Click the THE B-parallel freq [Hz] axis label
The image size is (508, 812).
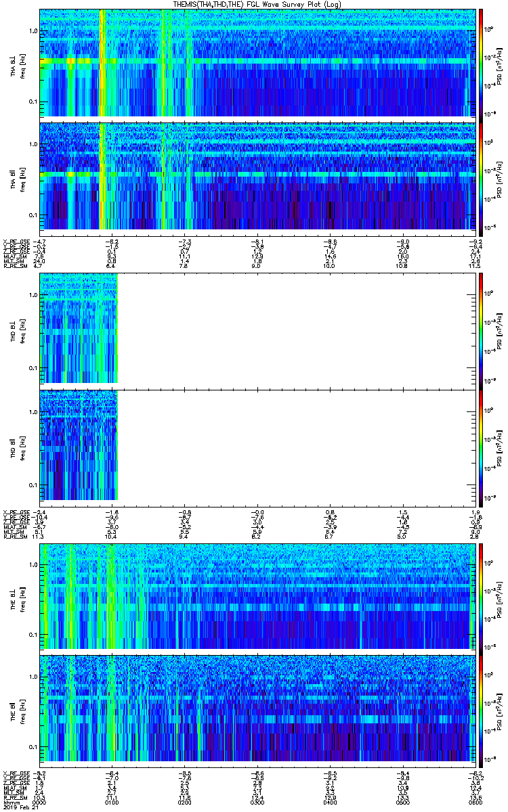[22, 713]
